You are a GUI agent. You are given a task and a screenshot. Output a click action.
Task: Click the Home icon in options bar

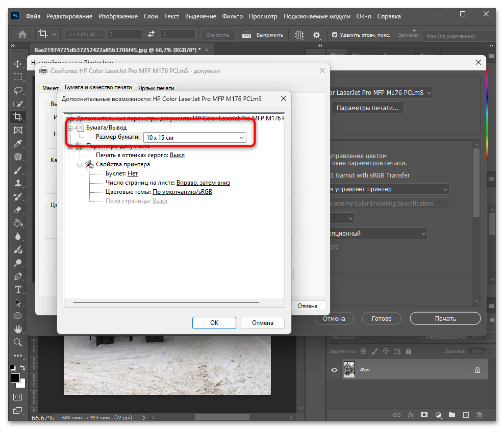tap(22, 34)
